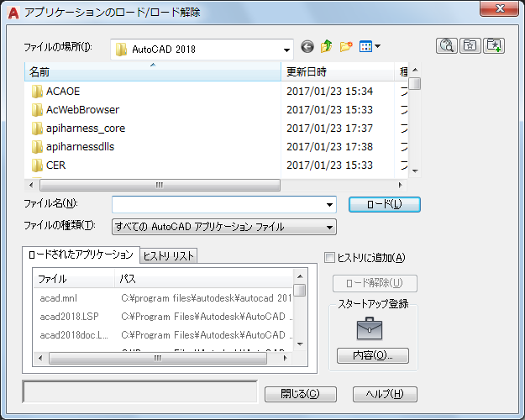The width and height of the screenshot is (525, 420).
Task: Select the apiharnessdlls folder
Action: (73, 146)
